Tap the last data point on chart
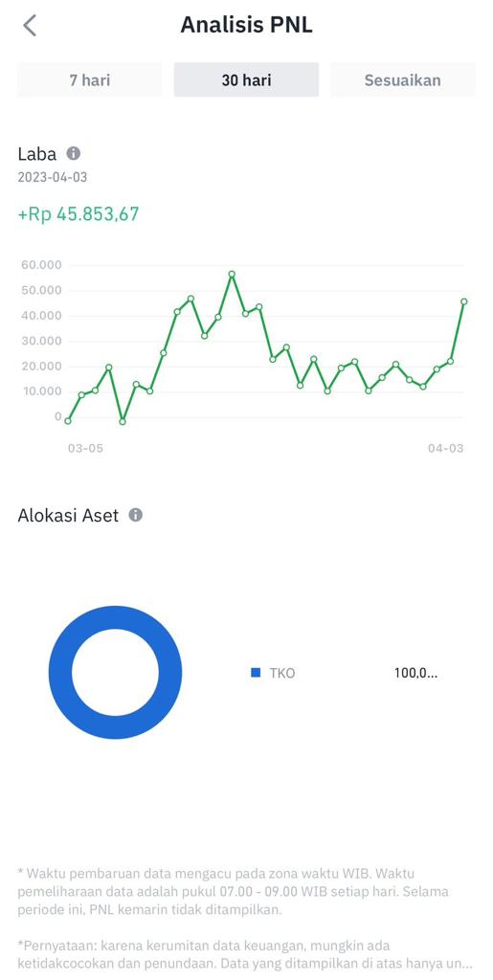Viewport: 493px width, 980px height. click(463, 301)
